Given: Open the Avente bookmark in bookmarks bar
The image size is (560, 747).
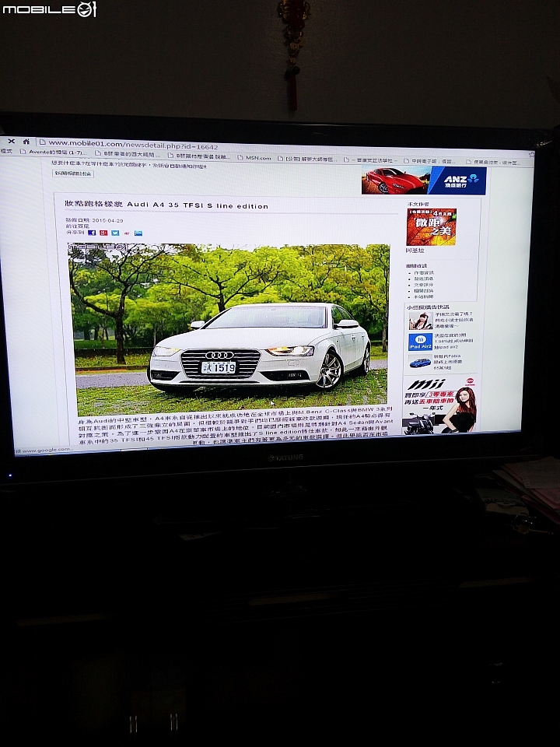Looking at the screenshot, I should (x=54, y=153).
